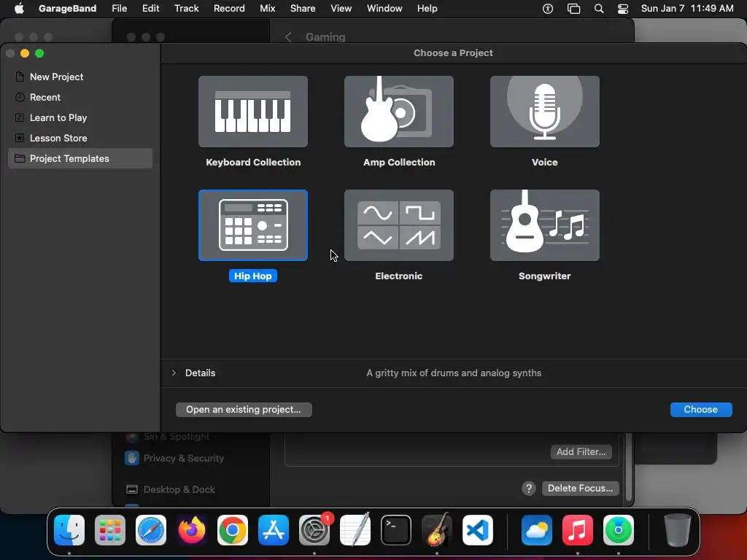Open the View menu
Image resolution: width=747 pixels, height=560 pixels.
[341, 9]
